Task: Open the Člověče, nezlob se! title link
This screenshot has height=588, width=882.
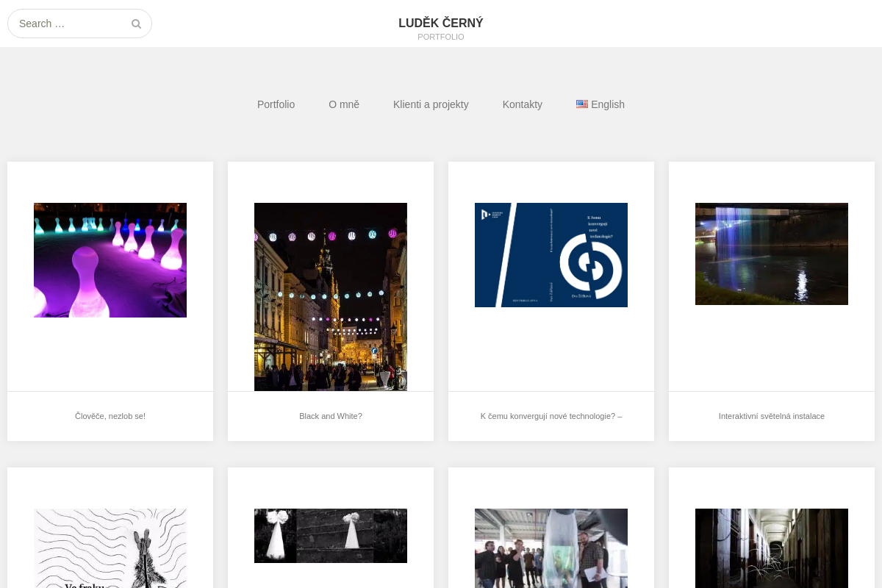Action: point(110,416)
